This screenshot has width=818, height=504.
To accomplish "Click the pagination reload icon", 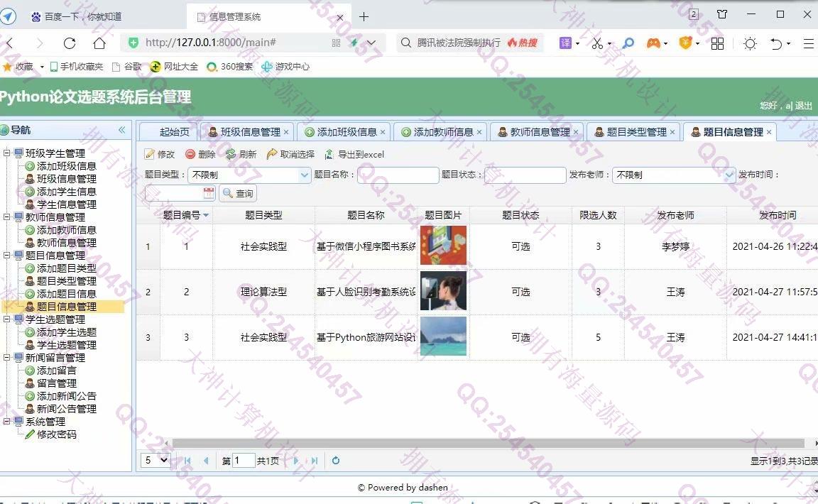I will (335, 461).
